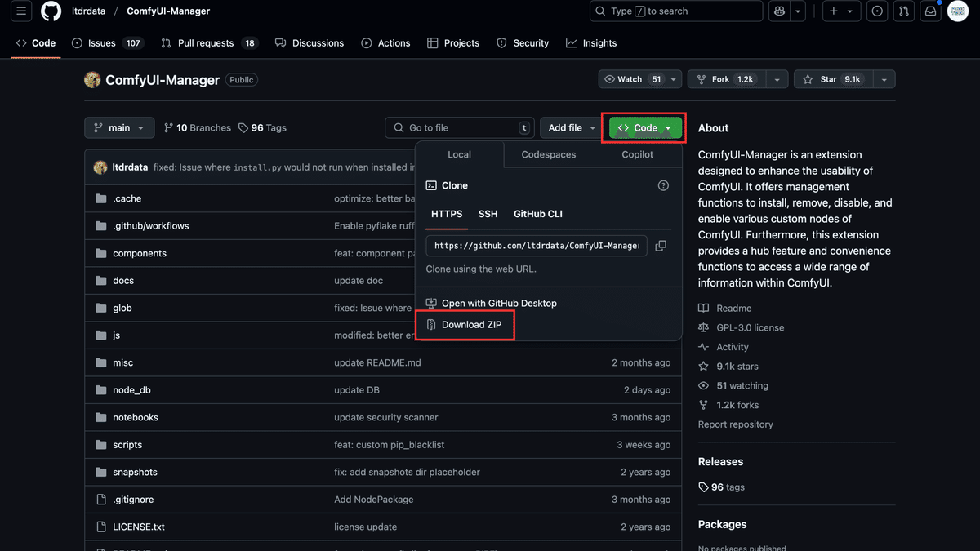
Task: Fork the repository
Action: coord(726,79)
